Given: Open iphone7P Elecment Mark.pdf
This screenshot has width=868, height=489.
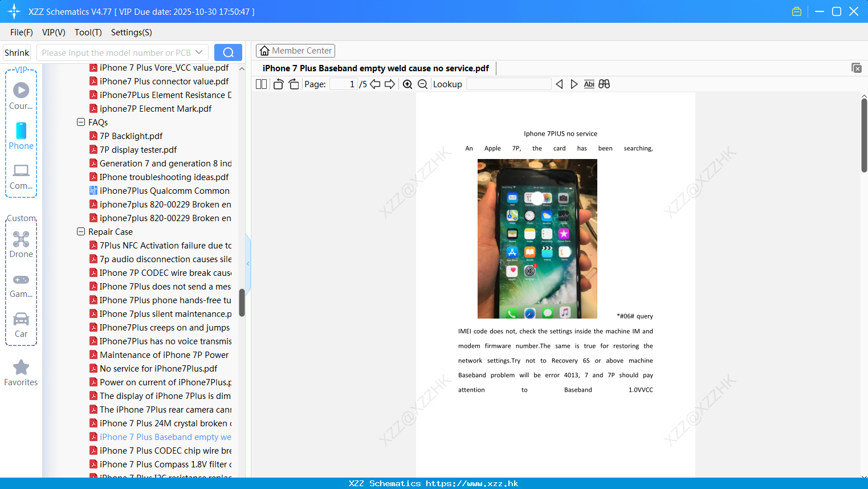Looking at the screenshot, I should (150, 109).
